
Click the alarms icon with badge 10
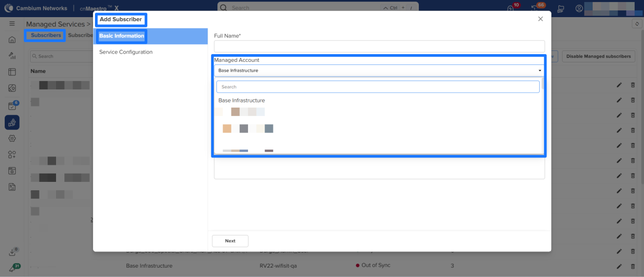tap(511, 9)
